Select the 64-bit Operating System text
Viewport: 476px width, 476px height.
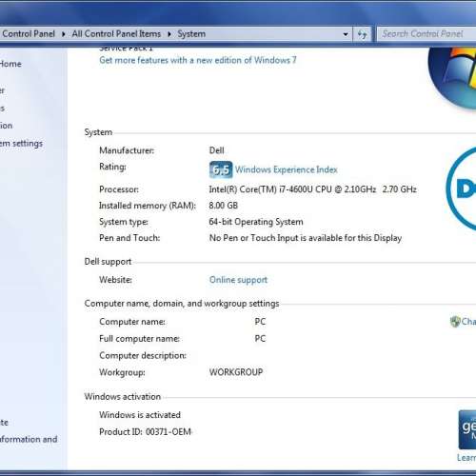[x=256, y=222]
